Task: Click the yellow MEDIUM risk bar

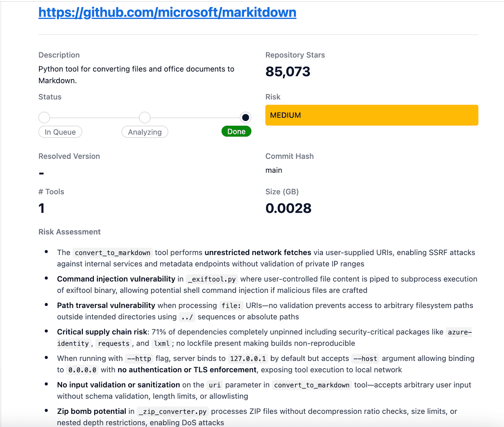Action: (x=372, y=115)
